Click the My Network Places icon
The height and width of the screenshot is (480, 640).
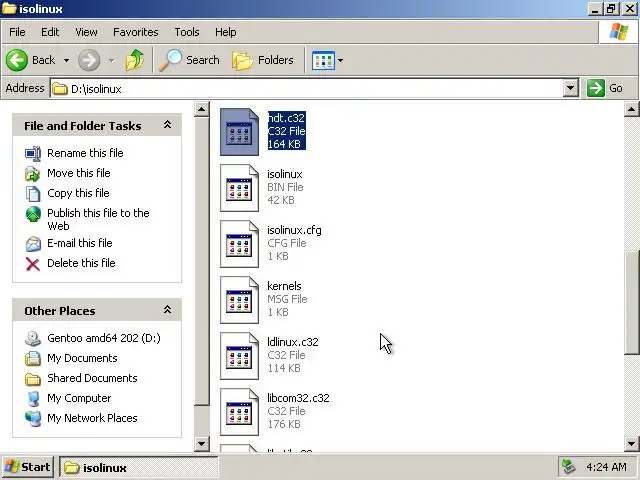tap(33, 419)
